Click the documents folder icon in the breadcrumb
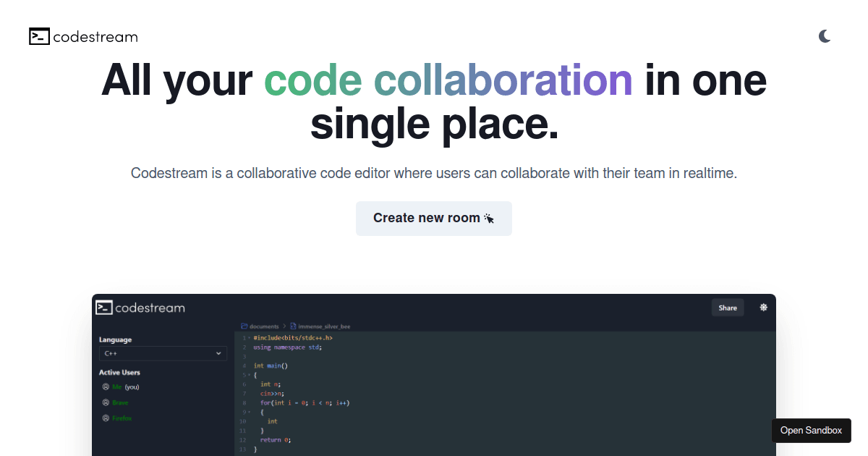Viewport: 868px width, 456px height. 244,326
